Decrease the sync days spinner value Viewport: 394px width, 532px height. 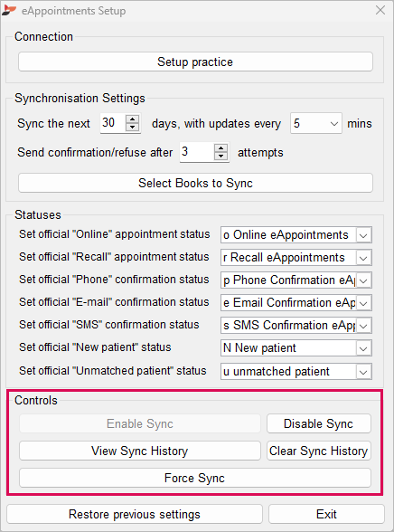132,128
